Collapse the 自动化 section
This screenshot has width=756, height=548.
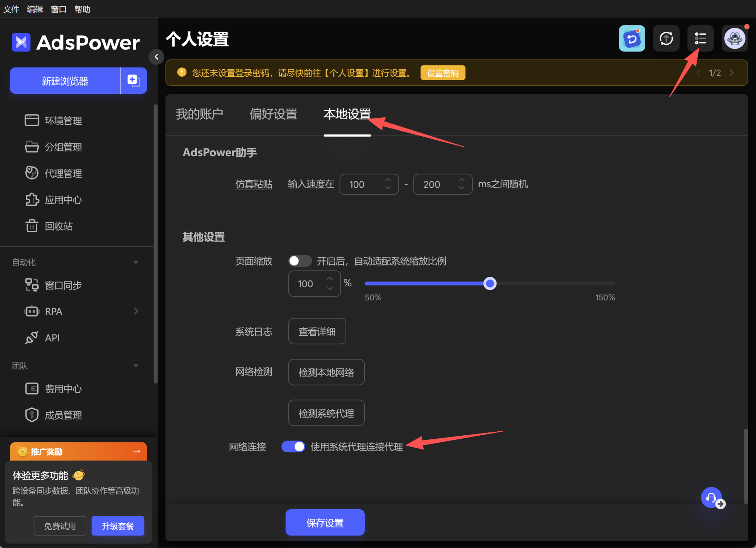[136, 262]
